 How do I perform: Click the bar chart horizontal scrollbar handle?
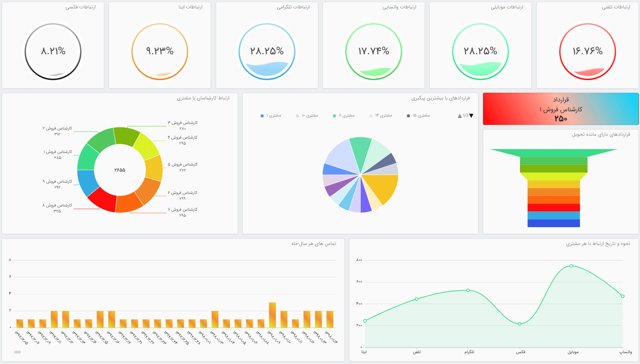pos(18,352)
